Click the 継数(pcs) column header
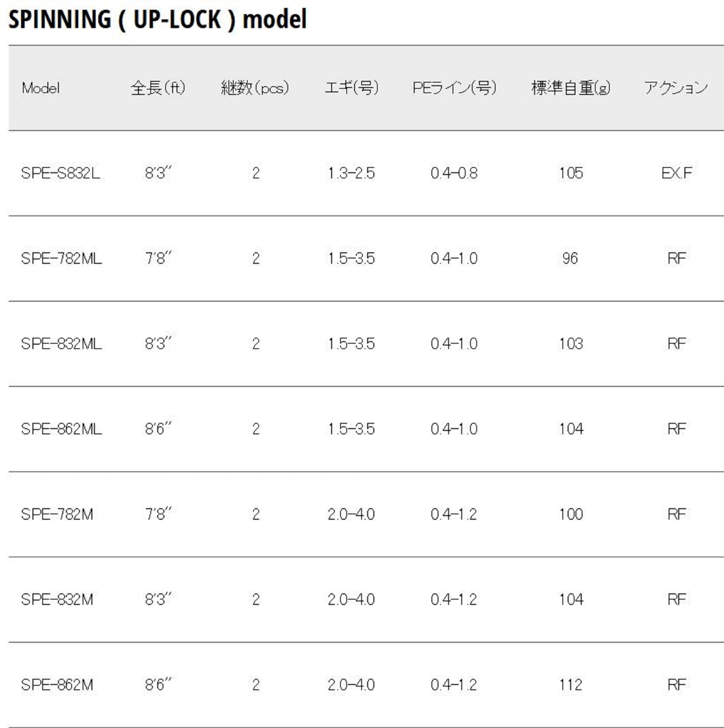 (x=255, y=88)
